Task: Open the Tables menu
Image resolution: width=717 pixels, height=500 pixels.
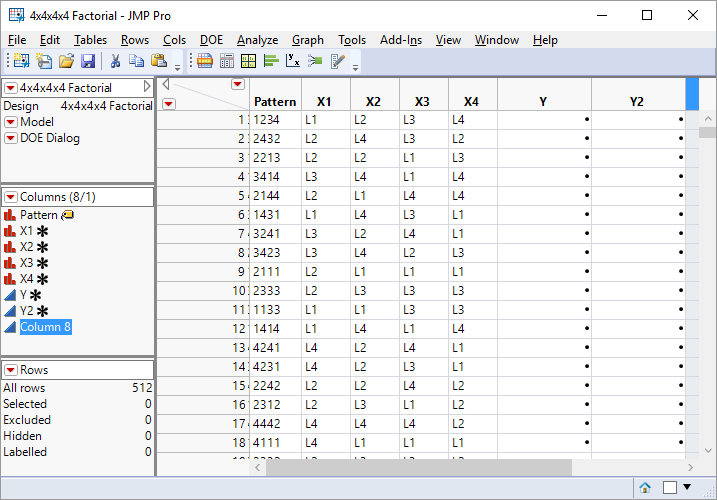Action: coord(91,40)
